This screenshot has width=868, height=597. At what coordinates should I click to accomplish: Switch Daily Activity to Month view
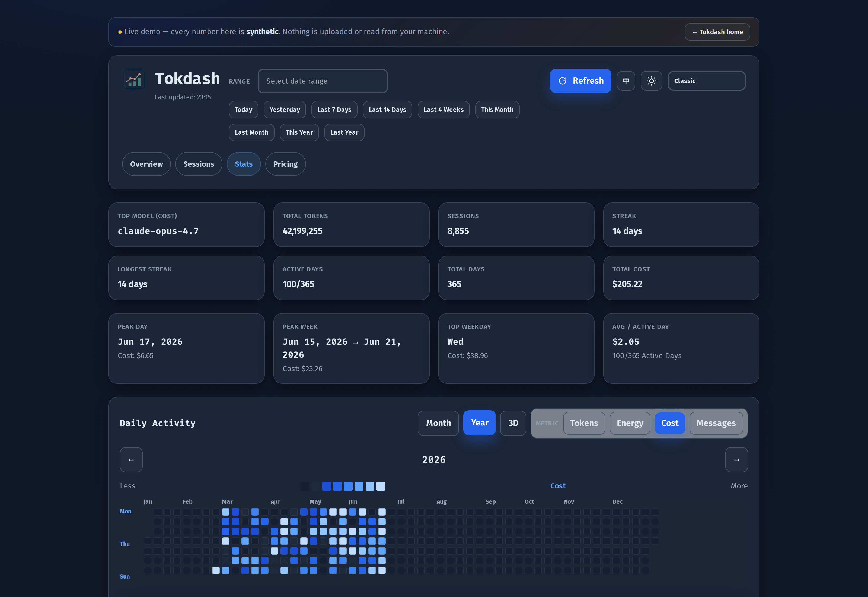click(438, 423)
